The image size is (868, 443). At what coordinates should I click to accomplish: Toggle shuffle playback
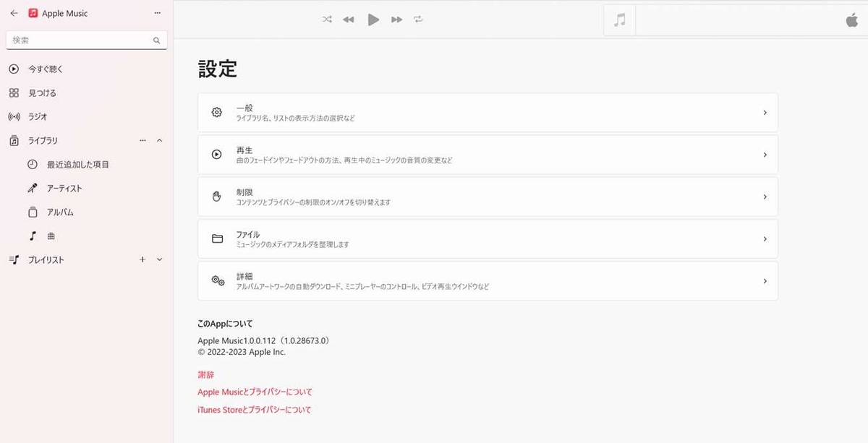pyautogui.click(x=327, y=20)
